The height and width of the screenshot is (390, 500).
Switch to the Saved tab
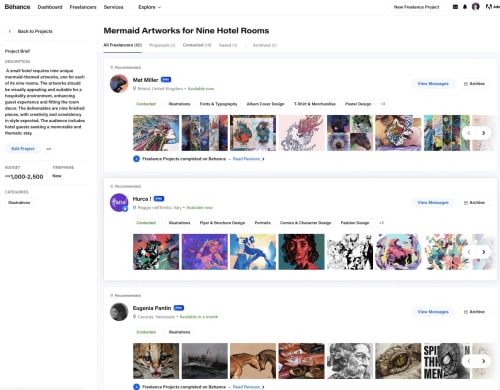tap(228, 45)
